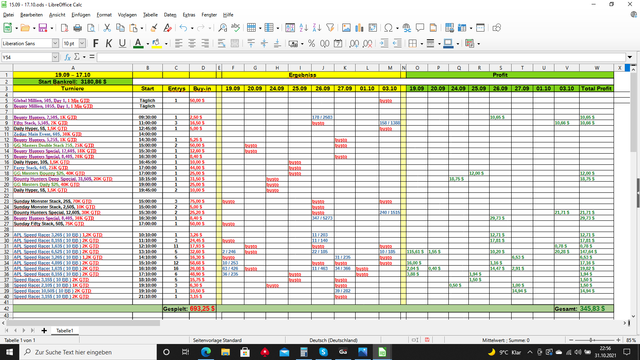Open the Einfügen menu
Viewport: 640px width, 360px height.
pos(81,15)
